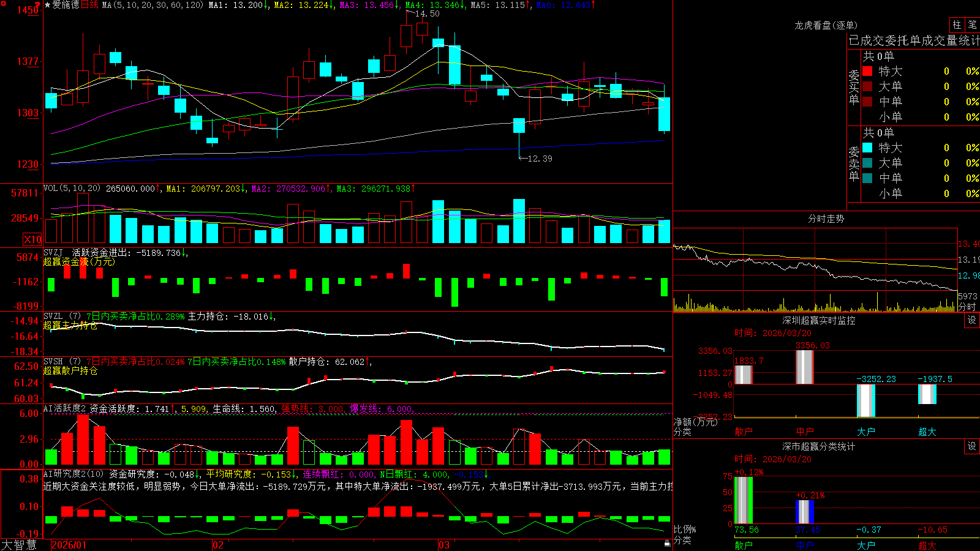The height and width of the screenshot is (551, 980).
Task: Select the AI活跃度2 indicator label
Action: [64, 408]
